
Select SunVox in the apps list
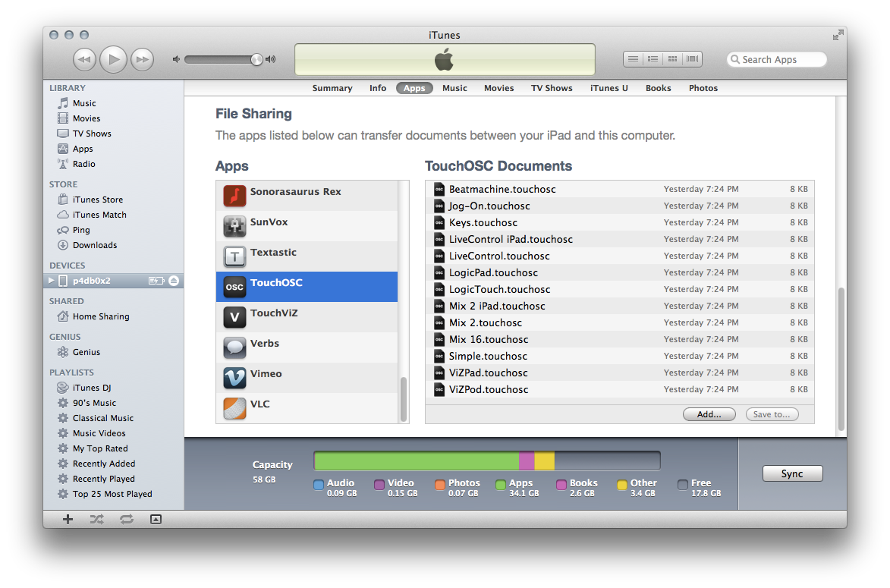307,226
